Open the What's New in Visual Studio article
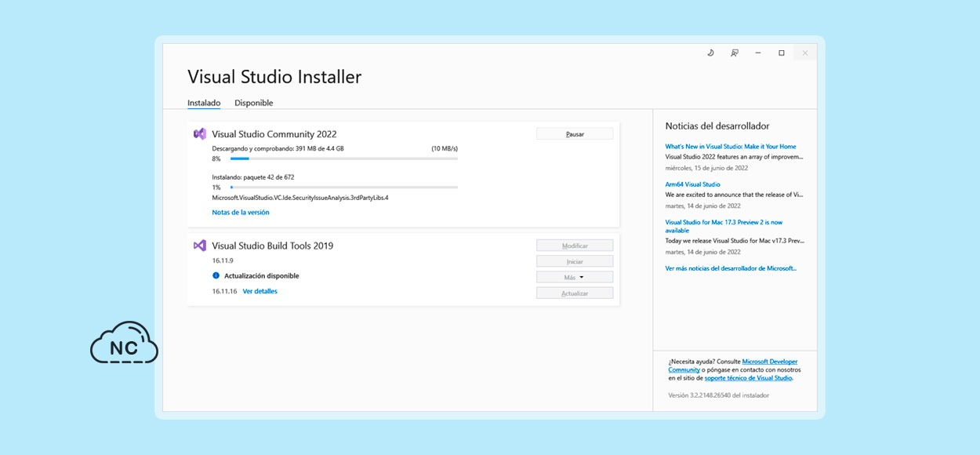 [731, 147]
